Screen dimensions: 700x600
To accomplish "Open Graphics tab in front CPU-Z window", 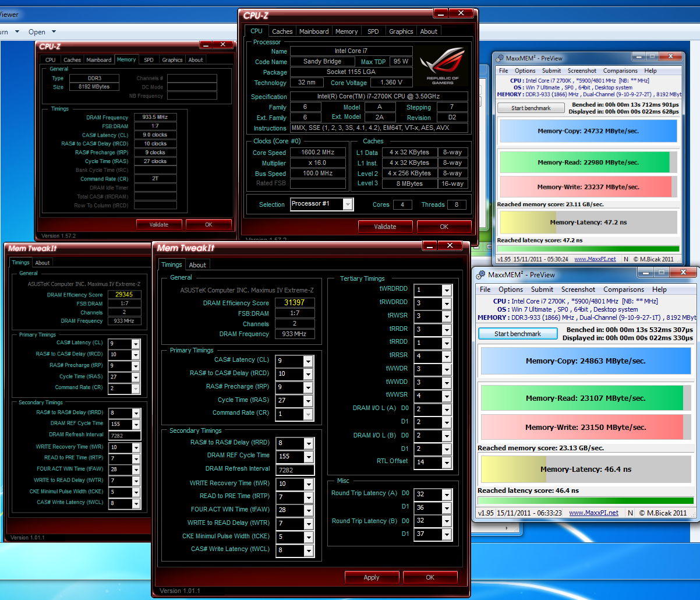I will click(401, 31).
